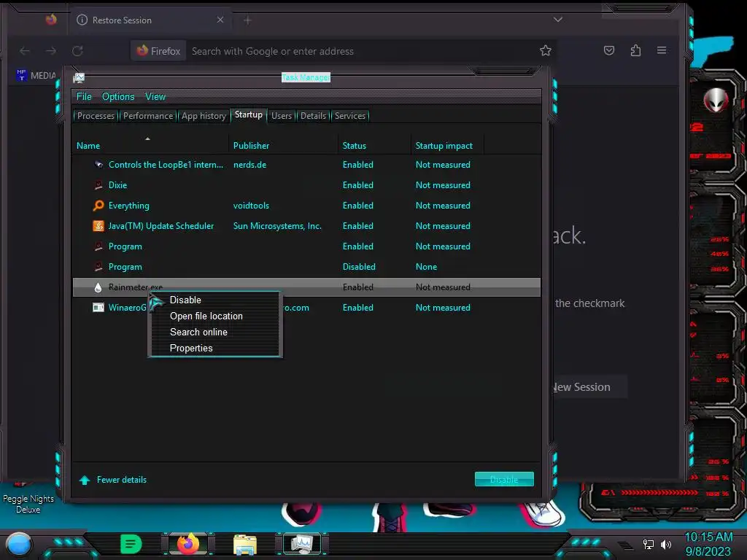Image resolution: width=747 pixels, height=560 pixels.
Task: Click the Task Manager title bar icon
Action: tap(79, 77)
